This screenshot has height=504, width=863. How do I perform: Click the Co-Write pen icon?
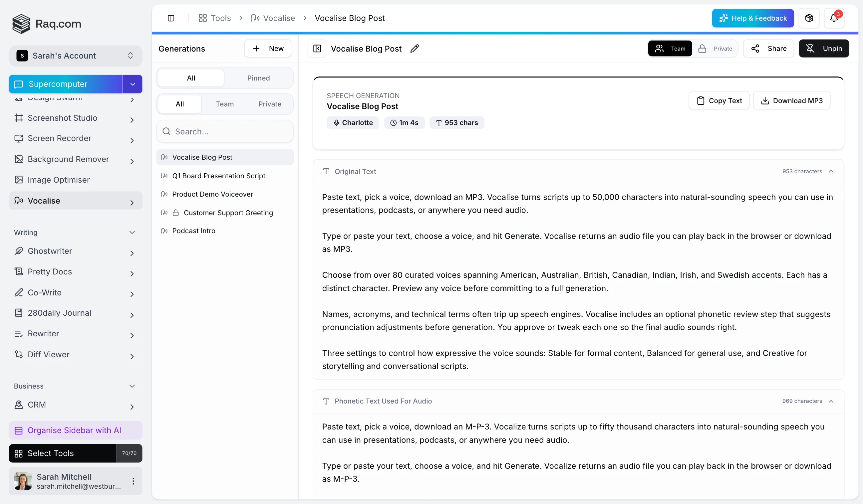(x=19, y=292)
